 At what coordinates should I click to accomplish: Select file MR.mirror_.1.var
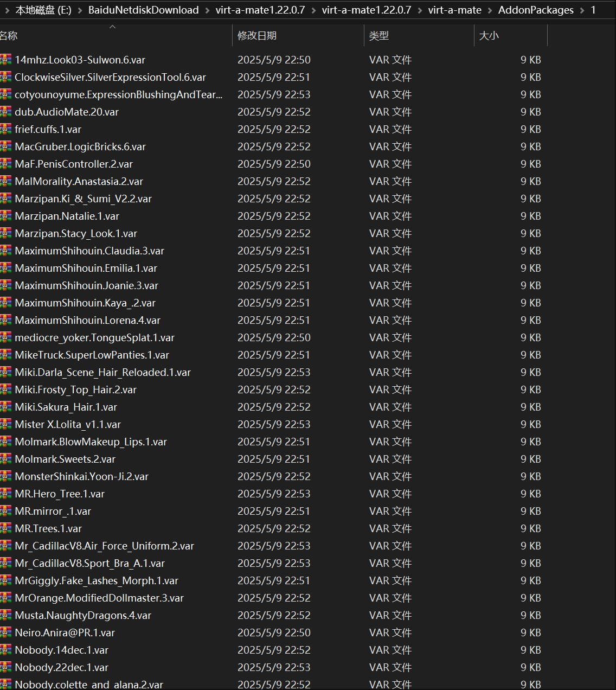click(53, 511)
